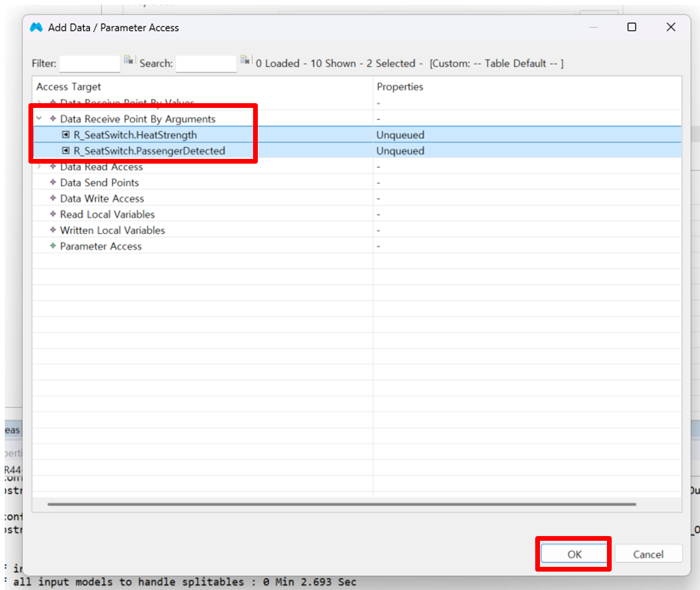Select the Data Write Access item

point(102,199)
